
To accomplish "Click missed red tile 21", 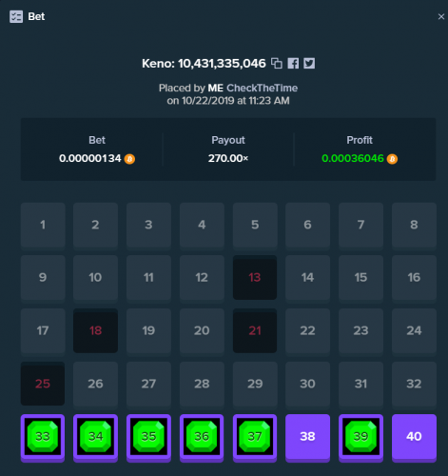I will click(255, 330).
